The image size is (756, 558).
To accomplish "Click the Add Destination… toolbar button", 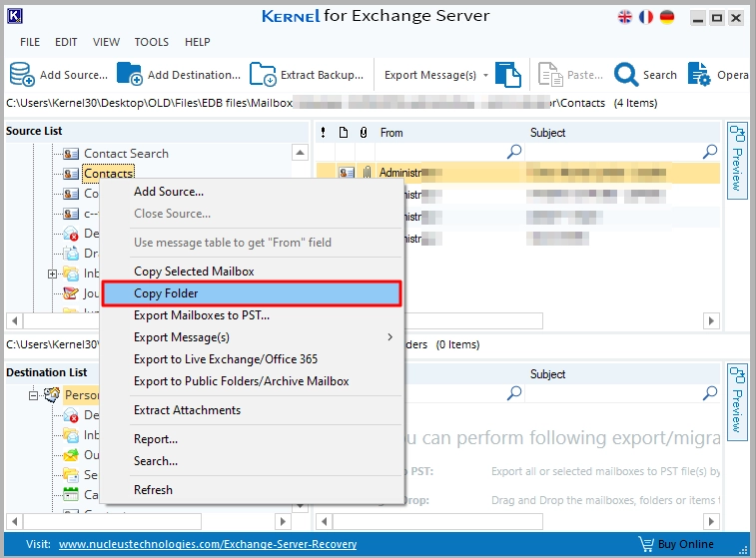I will (x=179, y=75).
